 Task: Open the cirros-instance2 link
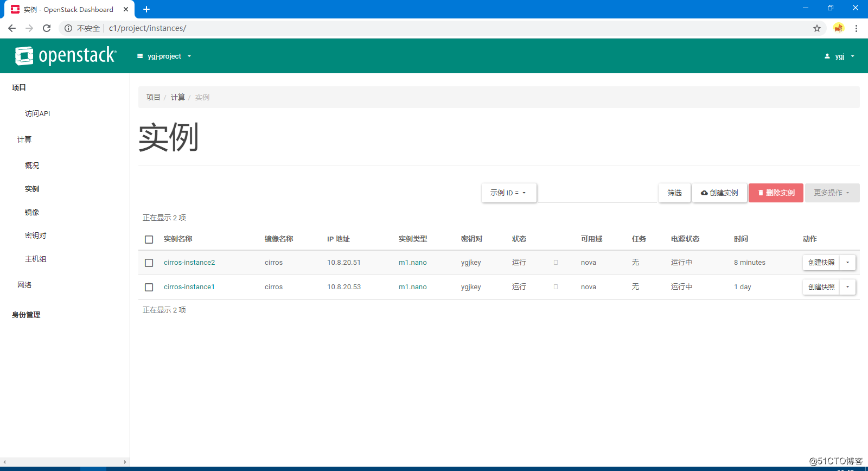click(189, 263)
